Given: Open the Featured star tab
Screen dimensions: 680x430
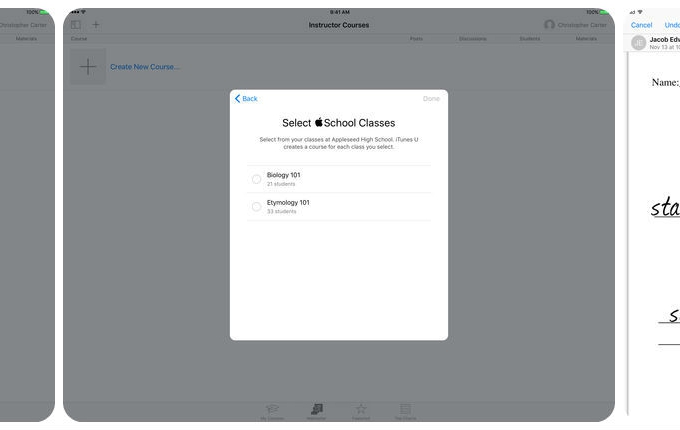Looking at the screenshot, I should tap(361, 411).
